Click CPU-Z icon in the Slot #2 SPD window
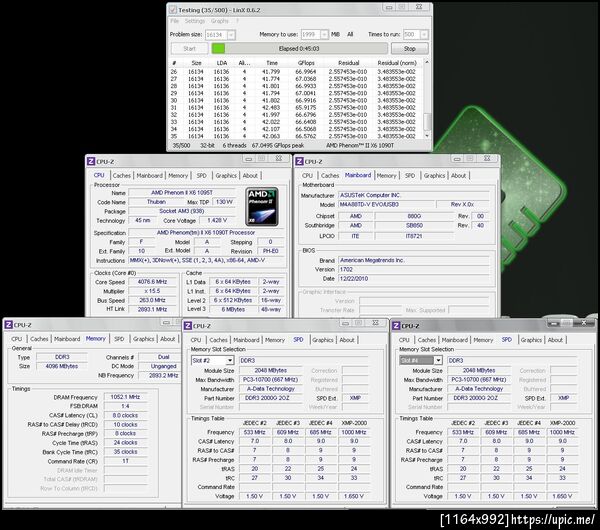Image resolution: width=600 pixels, height=530 pixels. click(188, 326)
